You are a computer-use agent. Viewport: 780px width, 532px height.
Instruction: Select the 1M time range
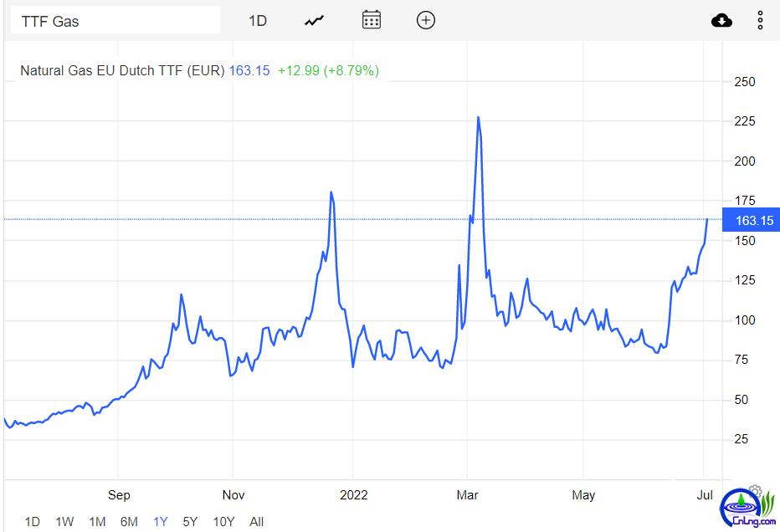click(x=97, y=522)
